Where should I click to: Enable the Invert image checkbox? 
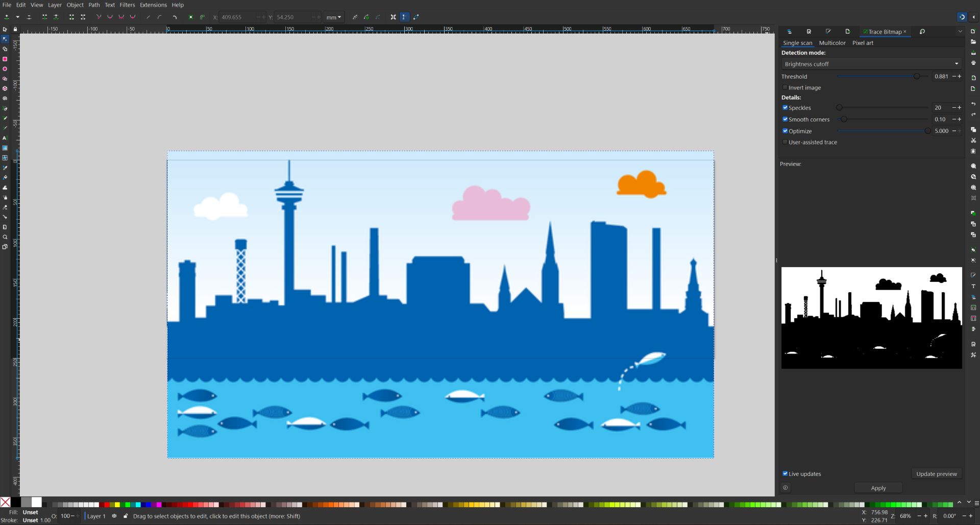(785, 88)
